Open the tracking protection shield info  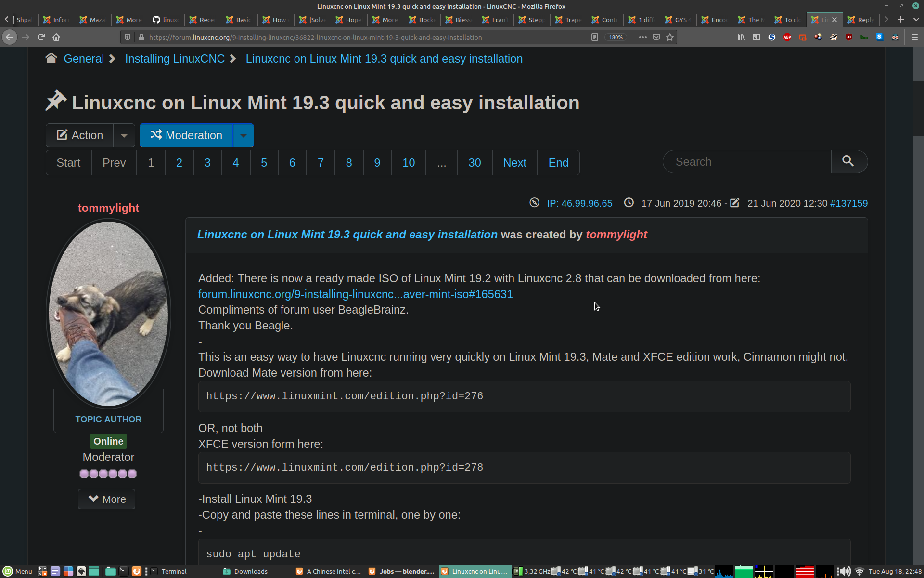tap(128, 37)
